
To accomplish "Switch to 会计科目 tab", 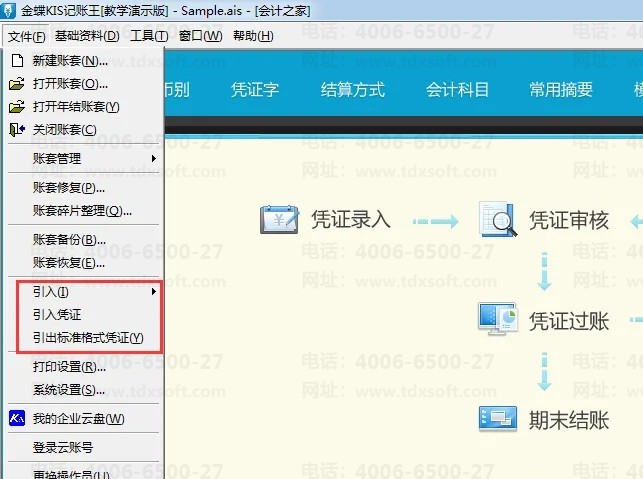I will click(457, 89).
